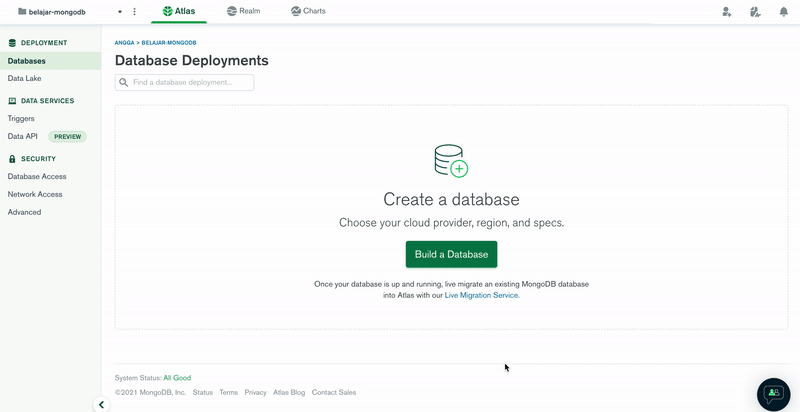Open Data API in the sidebar
The height and width of the screenshot is (412, 800).
coord(22,137)
